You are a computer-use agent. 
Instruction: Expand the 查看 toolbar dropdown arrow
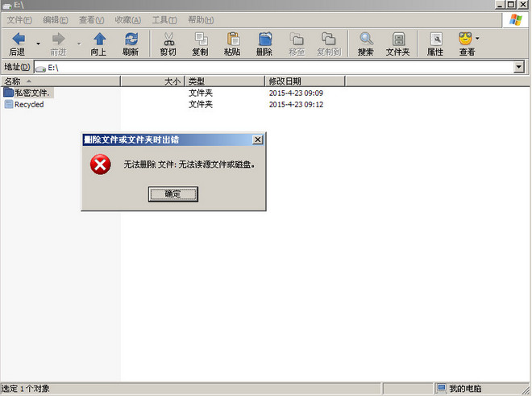tap(477, 38)
